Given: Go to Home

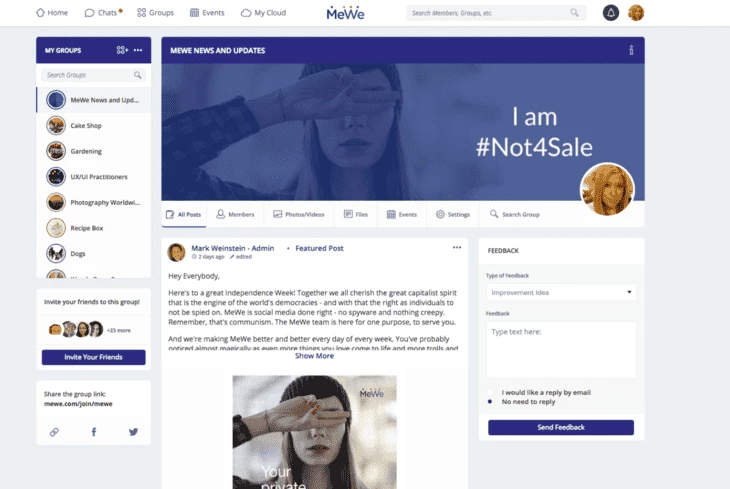Looking at the screenshot, I should 52,13.
